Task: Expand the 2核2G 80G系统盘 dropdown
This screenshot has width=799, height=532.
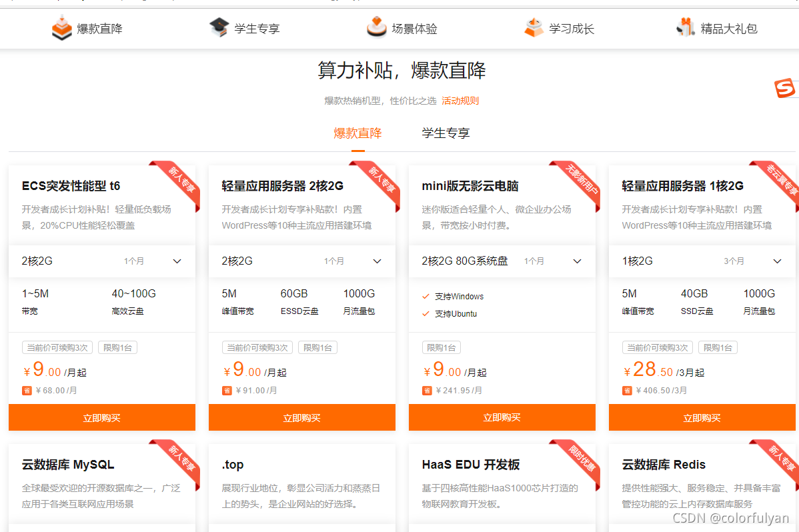Action: [x=502, y=261]
